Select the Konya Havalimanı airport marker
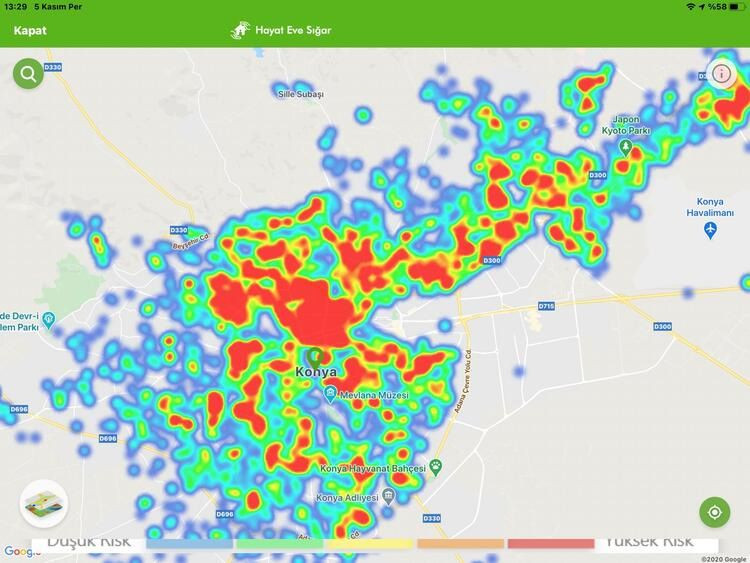 (x=710, y=231)
